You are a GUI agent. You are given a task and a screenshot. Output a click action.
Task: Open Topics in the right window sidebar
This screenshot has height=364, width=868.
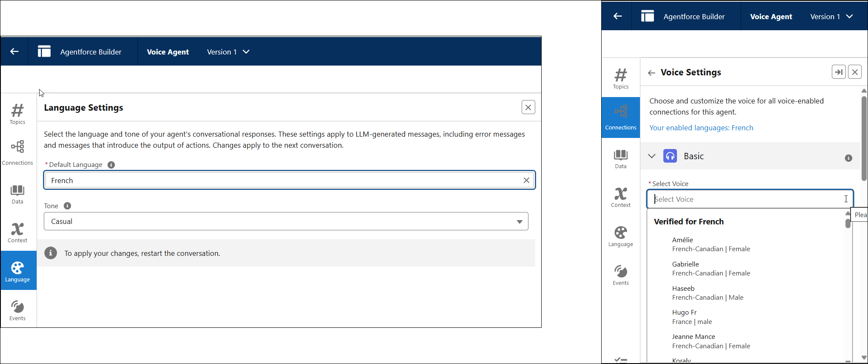[621, 79]
